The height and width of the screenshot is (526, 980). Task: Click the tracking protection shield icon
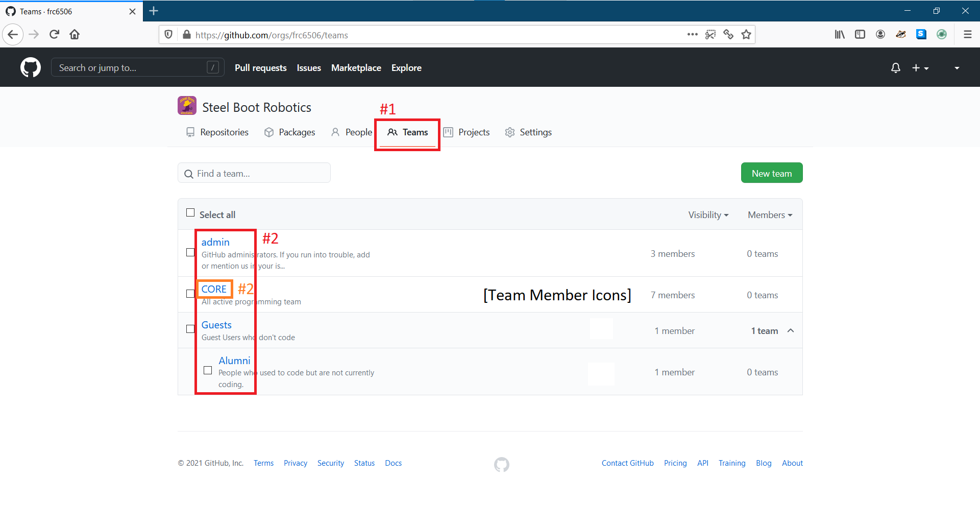pyautogui.click(x=168, y=35)
